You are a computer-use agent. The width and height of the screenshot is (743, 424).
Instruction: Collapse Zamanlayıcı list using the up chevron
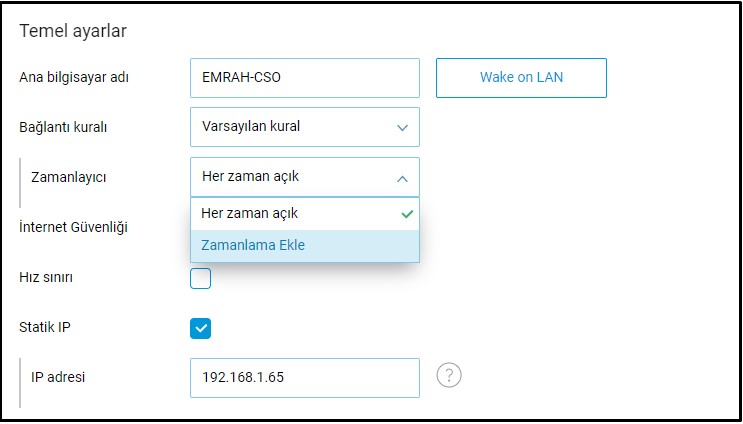coord(402,178)
